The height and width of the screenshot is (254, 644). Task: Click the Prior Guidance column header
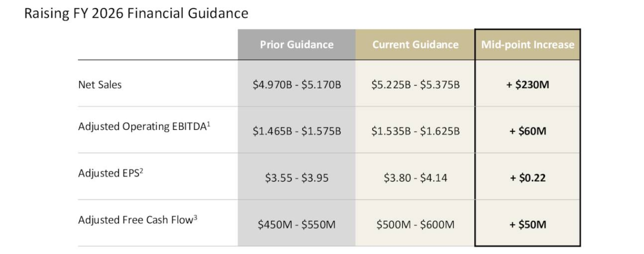pos(297,45)
